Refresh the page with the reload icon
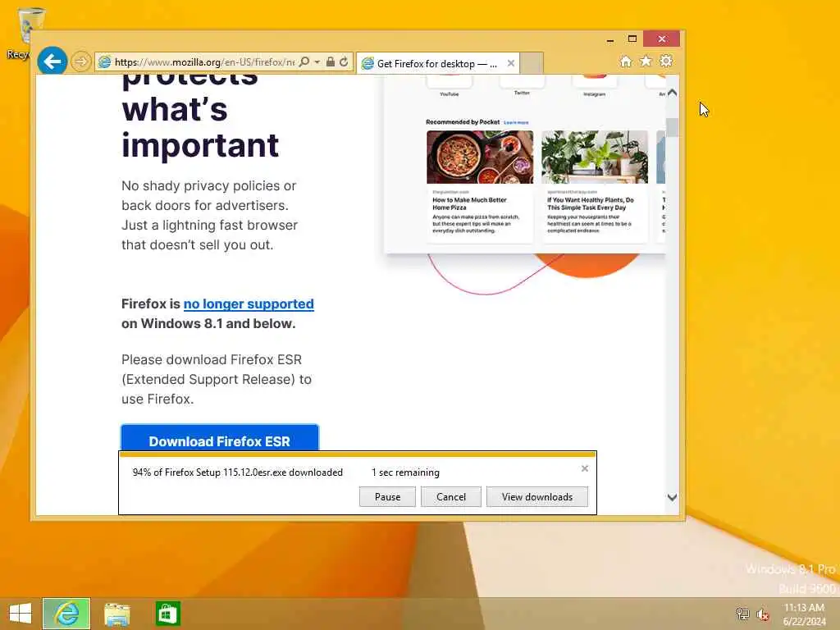Screen dimensions: 840x630 (344, 62)
